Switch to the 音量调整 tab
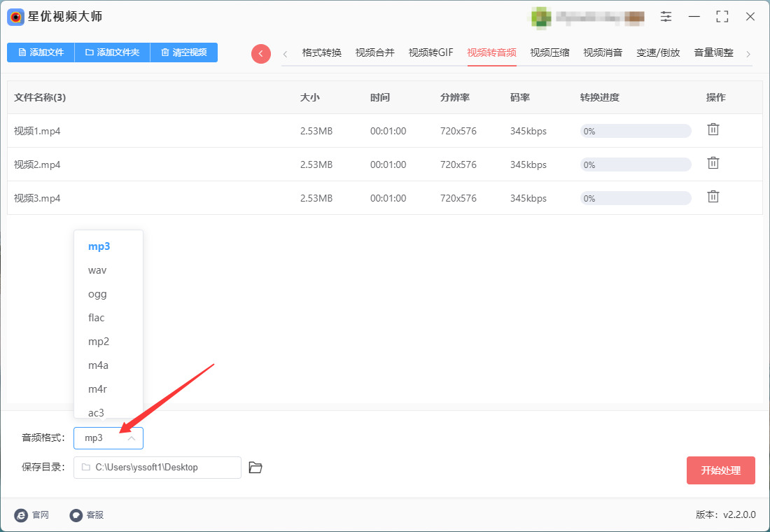 point(713,52)
